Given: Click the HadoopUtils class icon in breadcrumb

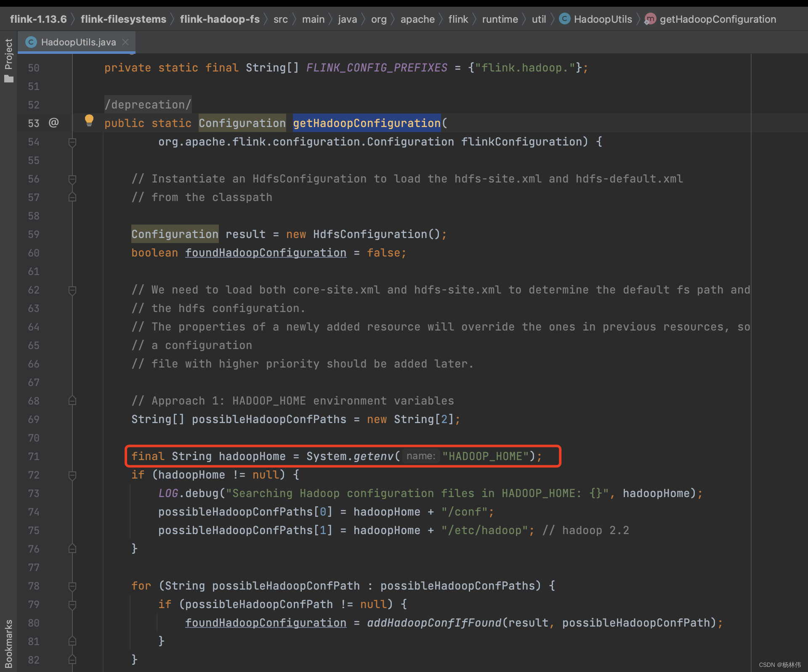Looking at the screenshot, I should click(565, 19).
